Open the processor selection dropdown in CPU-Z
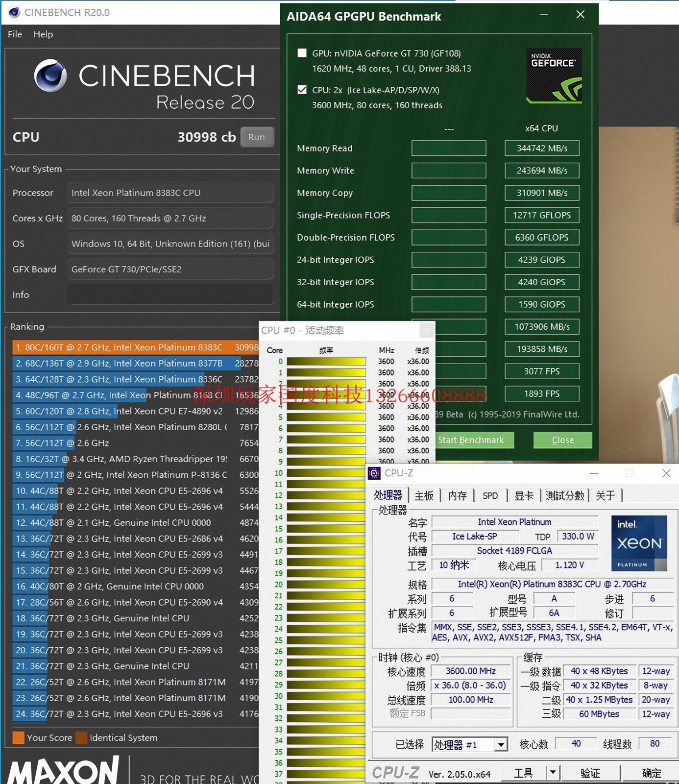This screenshot has width=679, height=784. pos(500,745)
